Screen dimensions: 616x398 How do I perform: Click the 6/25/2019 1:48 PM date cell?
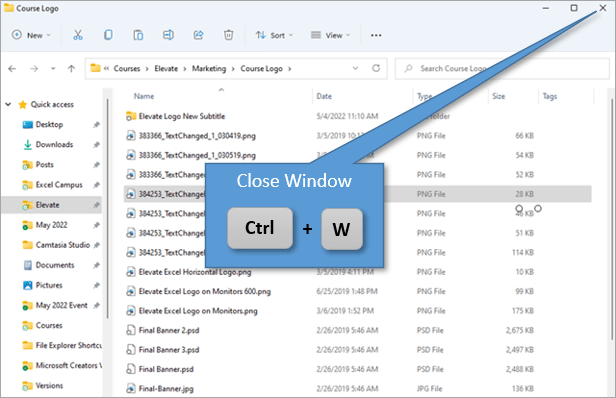[347, 292]
